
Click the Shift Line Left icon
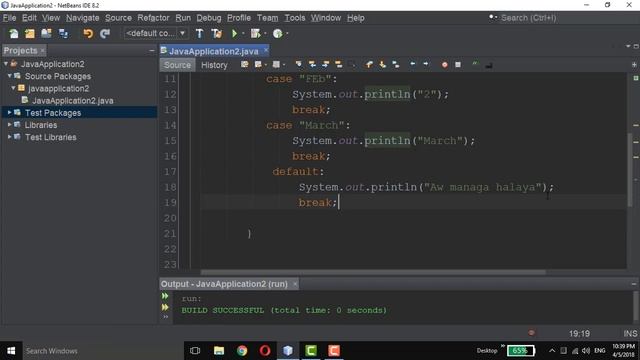[x=413, y=64]
